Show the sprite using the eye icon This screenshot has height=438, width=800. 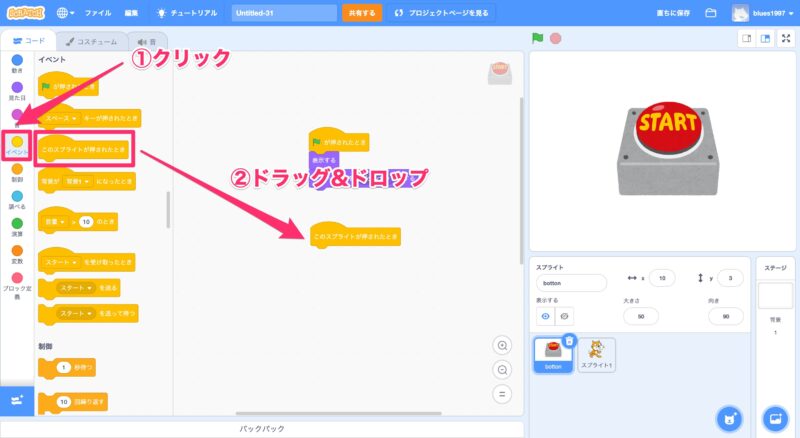(x=545, y=316)
